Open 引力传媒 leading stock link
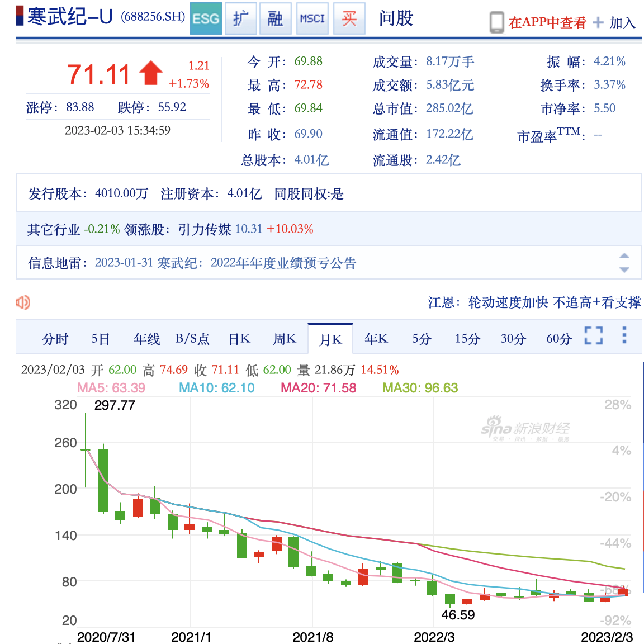644x644 pixels. tap(204, 229)
